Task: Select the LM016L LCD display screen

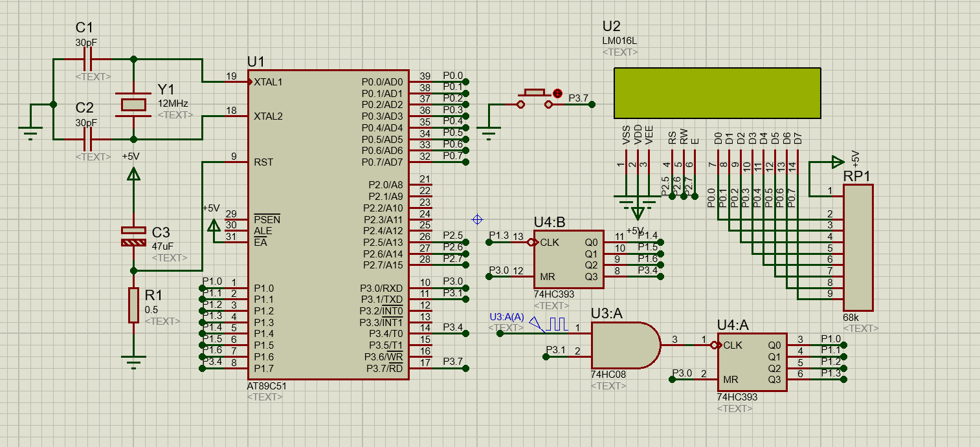Action: (x=718, y=93)
